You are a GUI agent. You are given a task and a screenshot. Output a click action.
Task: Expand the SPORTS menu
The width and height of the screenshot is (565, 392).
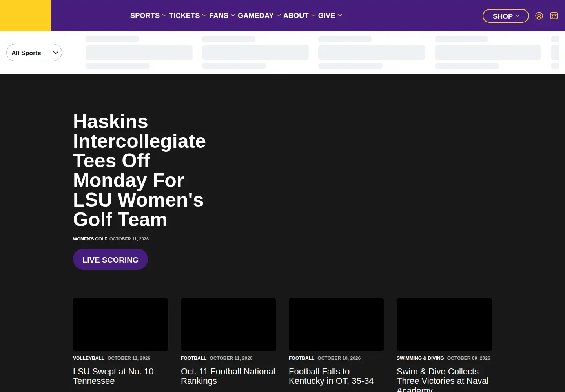(x=148, y=16)
